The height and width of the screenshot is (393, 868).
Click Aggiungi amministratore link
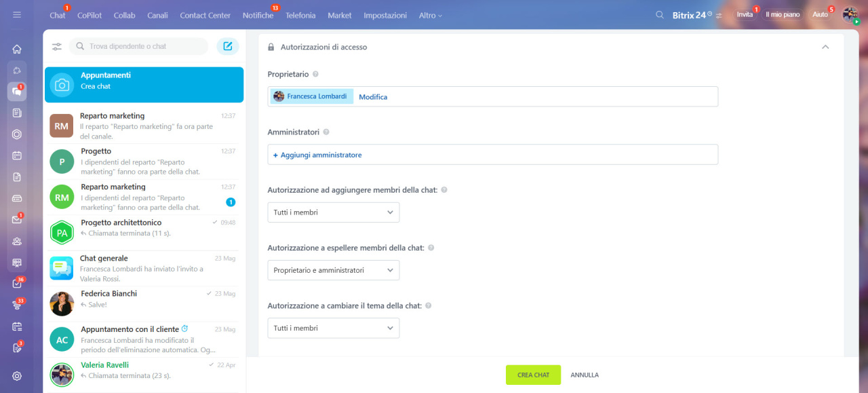tap(317, 155)
